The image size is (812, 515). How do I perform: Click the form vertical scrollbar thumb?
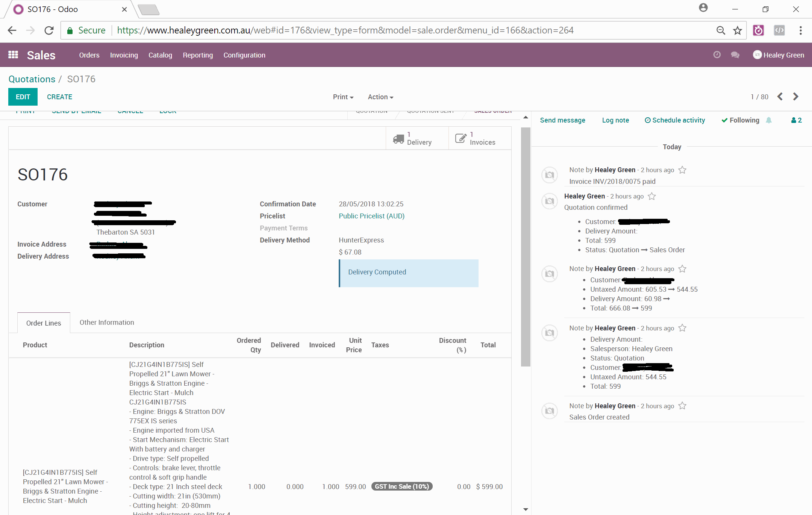pyautogui.click(x=526, y=247)
